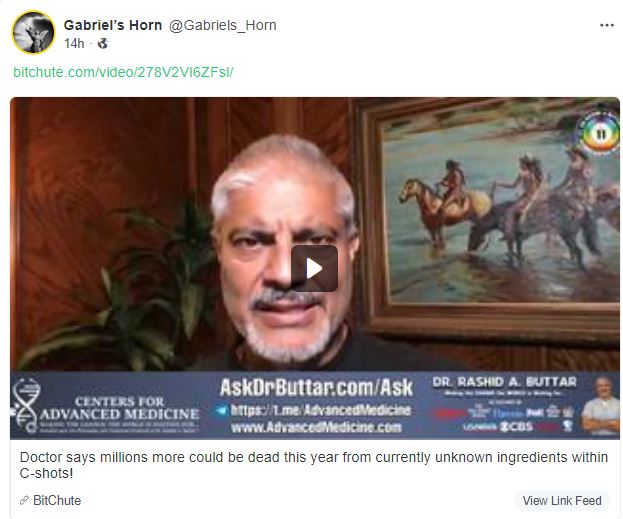
Task: Click the doctor portrait in the banner corner
Action: pyautogui.click(x=600, y=406)
